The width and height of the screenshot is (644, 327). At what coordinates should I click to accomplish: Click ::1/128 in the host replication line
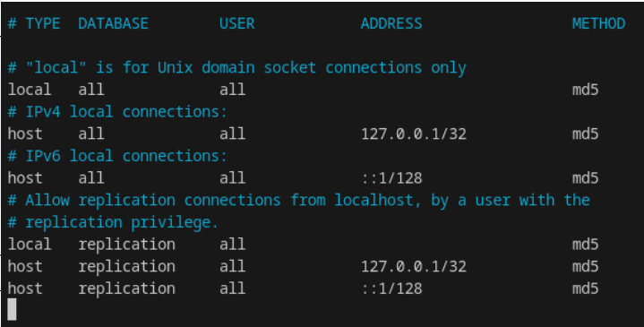(391, 288)
